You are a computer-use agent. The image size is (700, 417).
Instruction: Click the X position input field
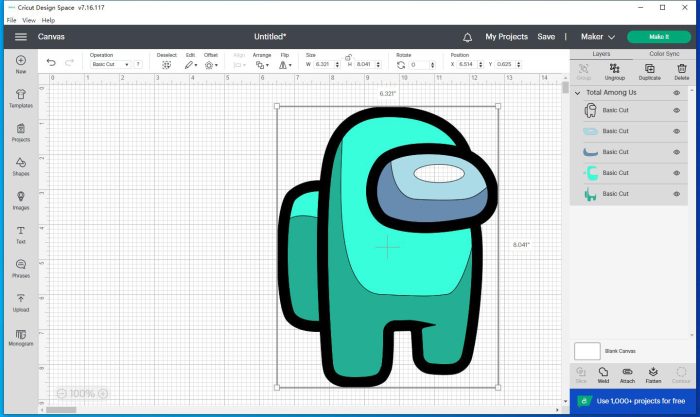tap(467, 64)
